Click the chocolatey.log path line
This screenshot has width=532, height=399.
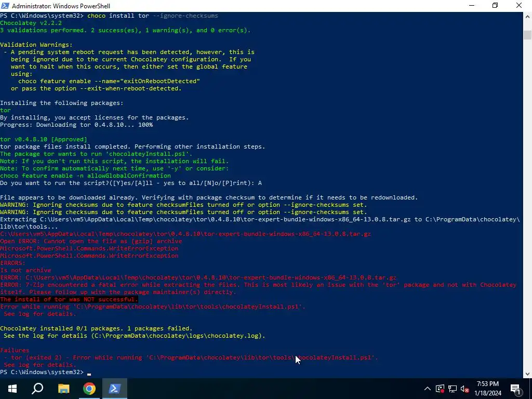point(135,336)
